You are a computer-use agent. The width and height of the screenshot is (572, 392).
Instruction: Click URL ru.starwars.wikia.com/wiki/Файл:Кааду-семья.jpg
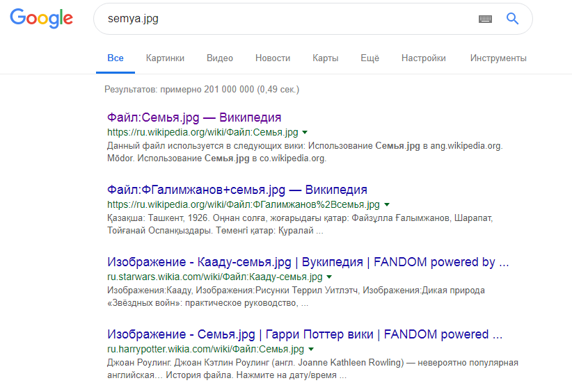(x=215, y=277)
